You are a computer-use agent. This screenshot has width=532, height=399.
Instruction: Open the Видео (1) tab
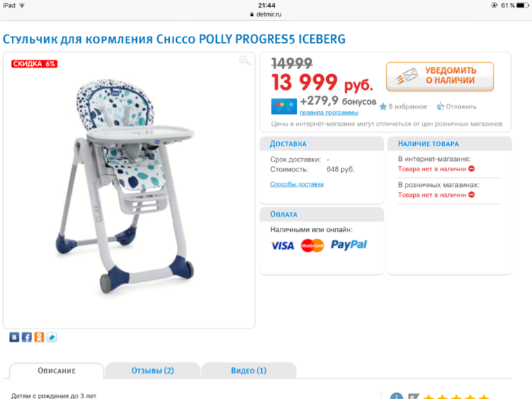(249, 371)
